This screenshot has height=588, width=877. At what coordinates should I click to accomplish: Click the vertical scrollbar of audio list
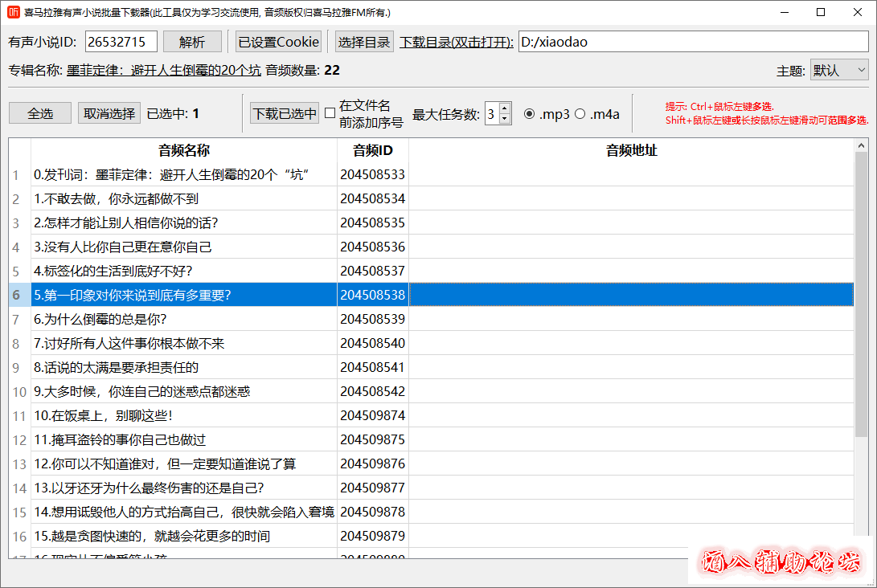click(x=861, y=321)
